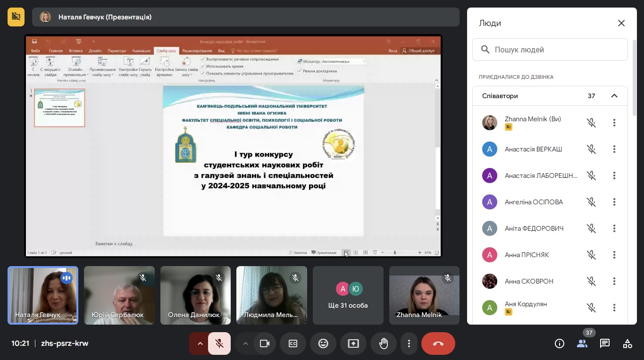
Task: Open the activities icon
Action: (627, 343)
